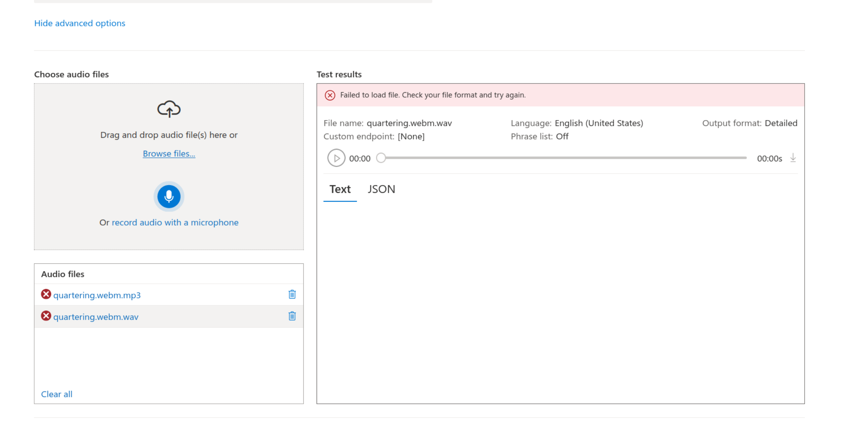The image size is (868, 431).
Task: Switch to the JSON tab
Action: (x=381, y=189)
